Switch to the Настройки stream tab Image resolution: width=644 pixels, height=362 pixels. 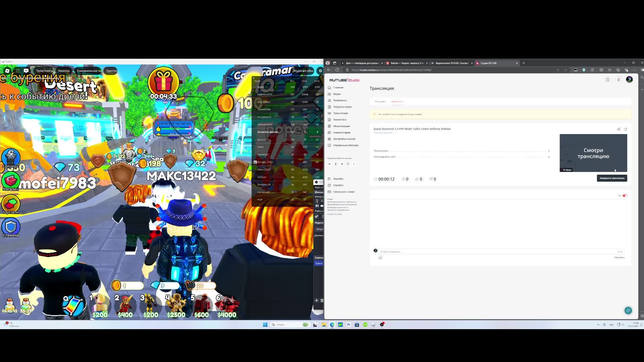(x=380, y=102)
